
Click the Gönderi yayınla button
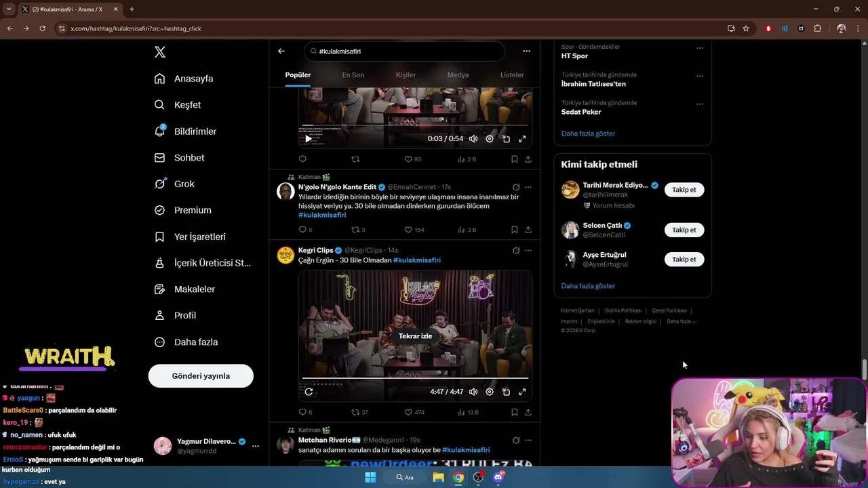tap(201, 376)
